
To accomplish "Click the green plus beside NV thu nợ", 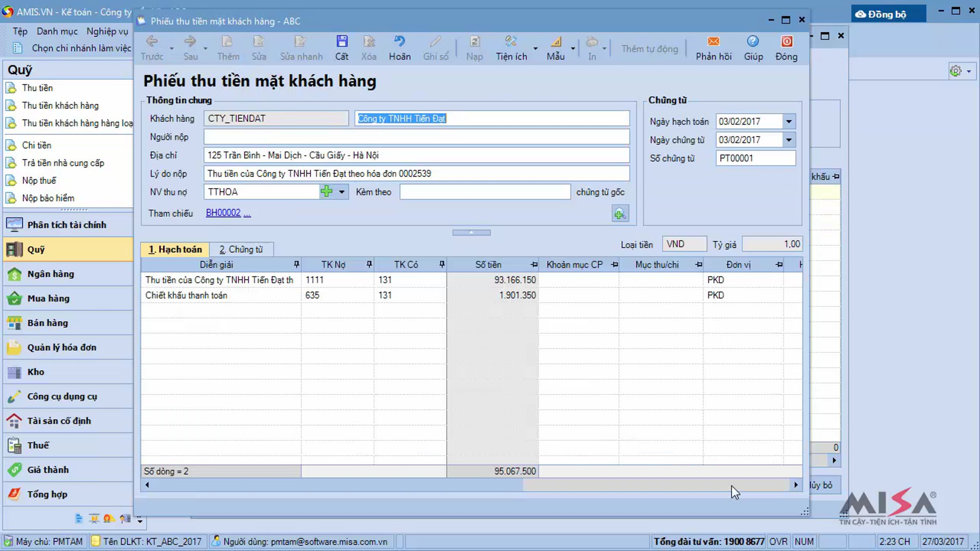I will [x=327, y=191].
